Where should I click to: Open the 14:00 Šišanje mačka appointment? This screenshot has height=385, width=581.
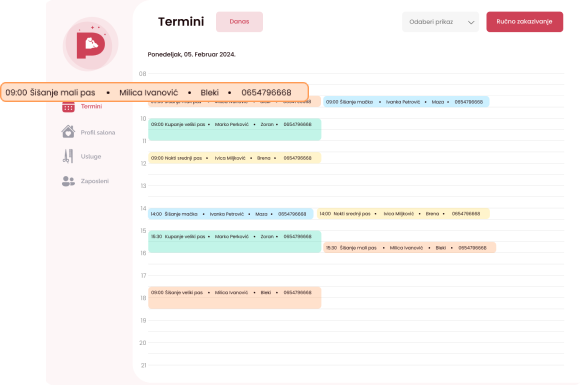click(x=230, y=214)
